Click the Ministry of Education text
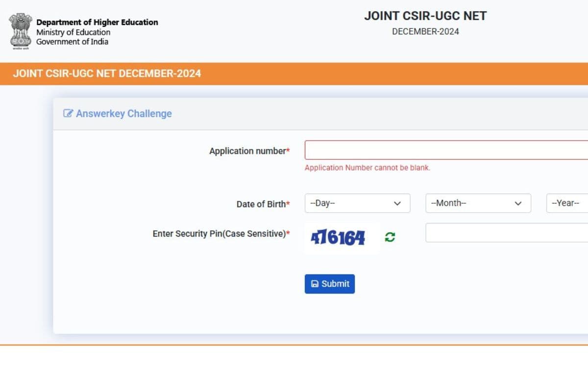This screenshot has height=392, width=588. [x=73, y=32]
